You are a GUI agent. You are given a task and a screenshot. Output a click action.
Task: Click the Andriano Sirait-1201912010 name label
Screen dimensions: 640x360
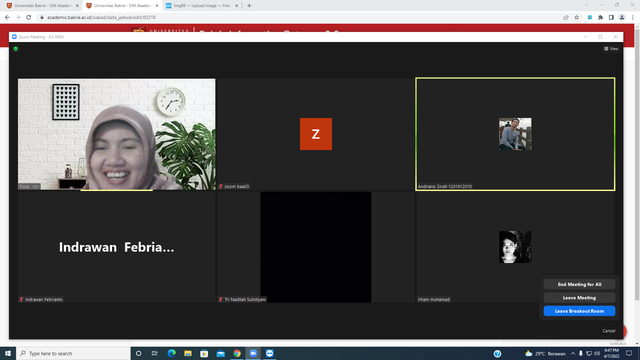pyautogui.click(x=444, y=186)
